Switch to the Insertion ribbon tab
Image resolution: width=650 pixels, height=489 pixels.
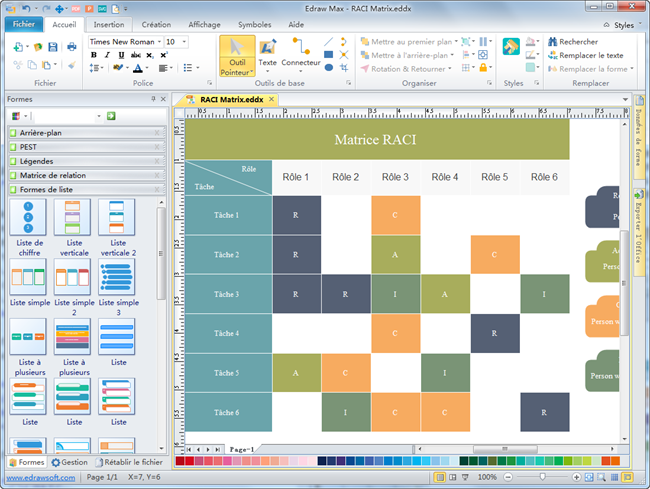tap(109, 24)
